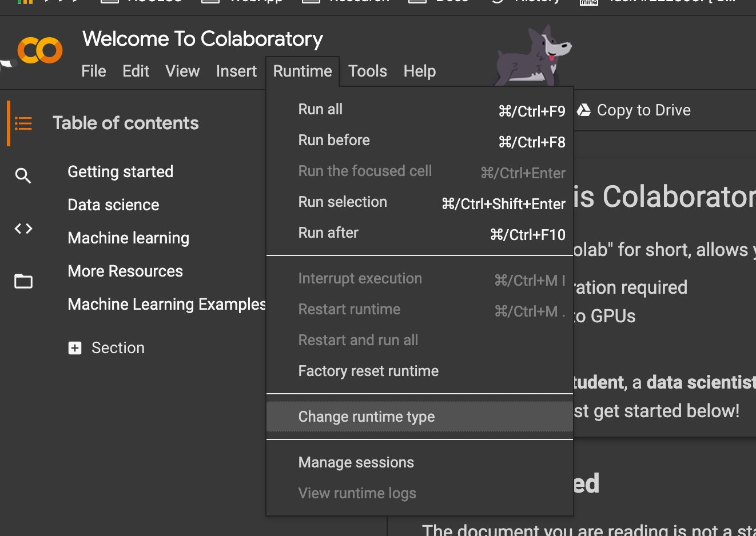
Task: Open Manage sessions
Action: (x=356, y=463)
